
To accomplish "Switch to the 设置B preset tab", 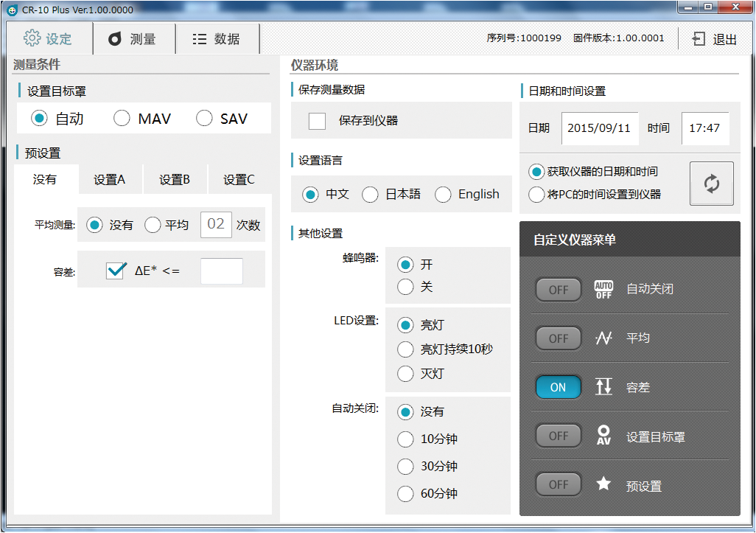I will pos(175,179).
